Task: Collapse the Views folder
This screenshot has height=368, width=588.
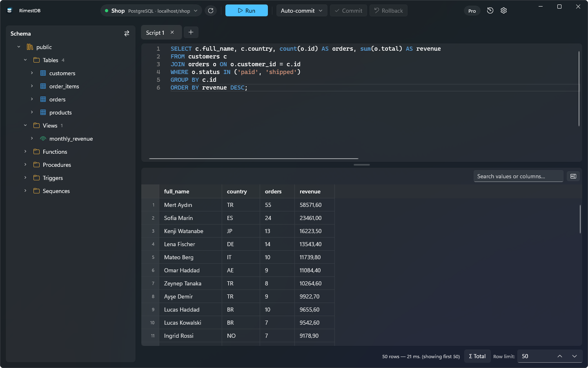Action: click(x=25, y=126)
